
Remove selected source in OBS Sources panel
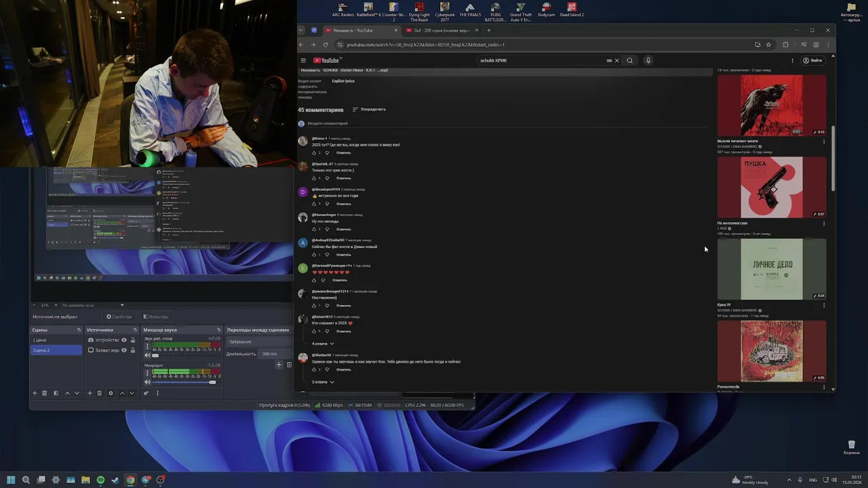point(100,393)
